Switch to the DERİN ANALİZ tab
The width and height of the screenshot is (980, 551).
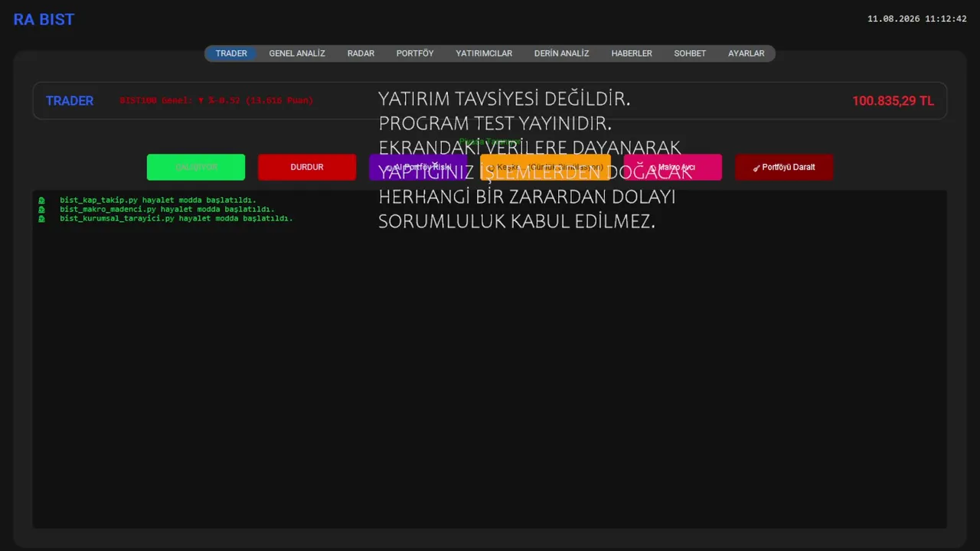coord(562,54)
